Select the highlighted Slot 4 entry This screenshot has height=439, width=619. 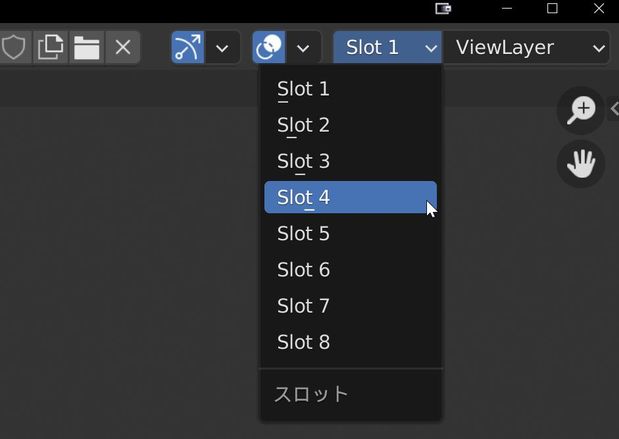coord(351,197)
